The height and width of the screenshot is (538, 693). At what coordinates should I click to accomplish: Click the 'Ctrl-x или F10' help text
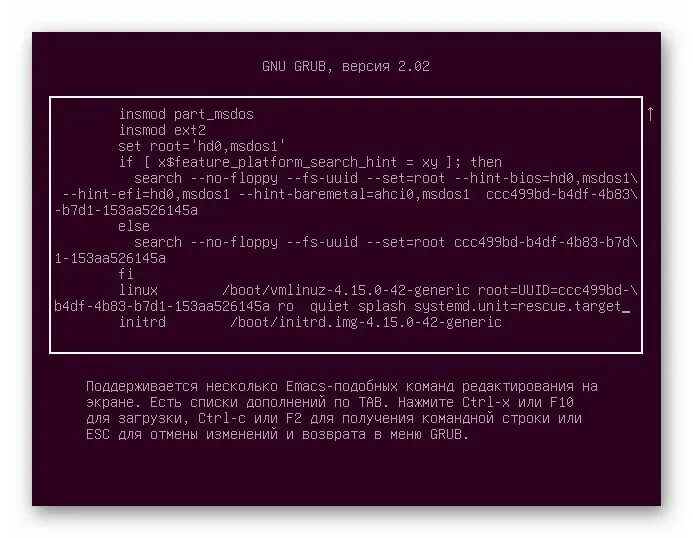518,402
